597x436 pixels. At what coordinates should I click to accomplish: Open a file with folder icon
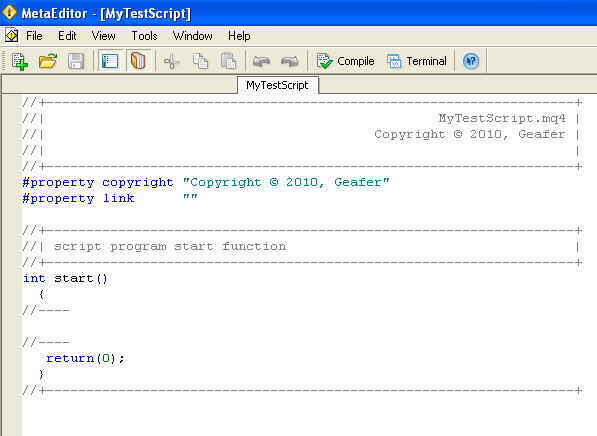pos(48,61)
